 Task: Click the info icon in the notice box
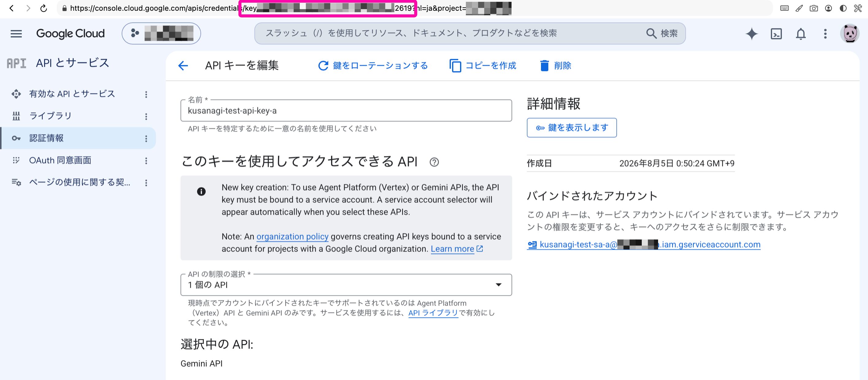(x=201, y=192)
